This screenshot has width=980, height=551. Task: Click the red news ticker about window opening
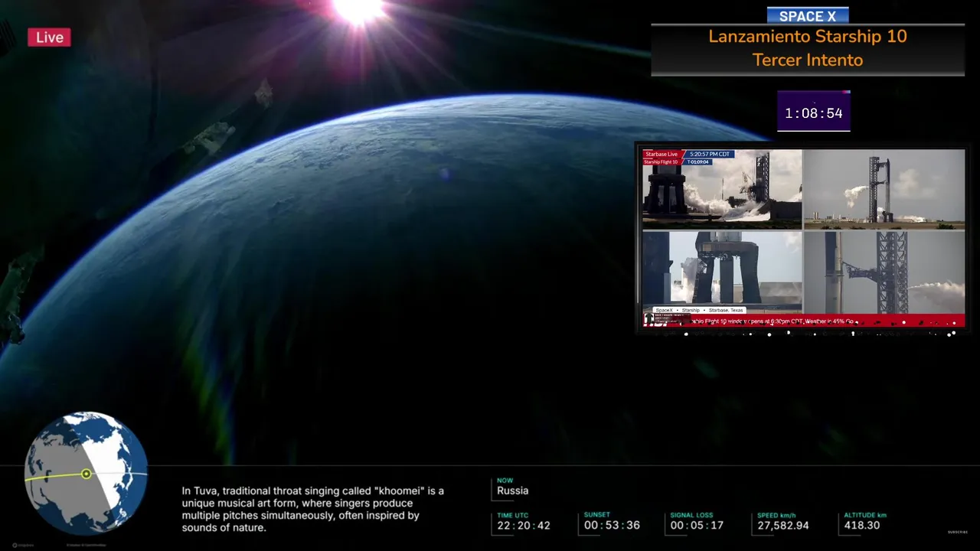click(x=804, y=321)
